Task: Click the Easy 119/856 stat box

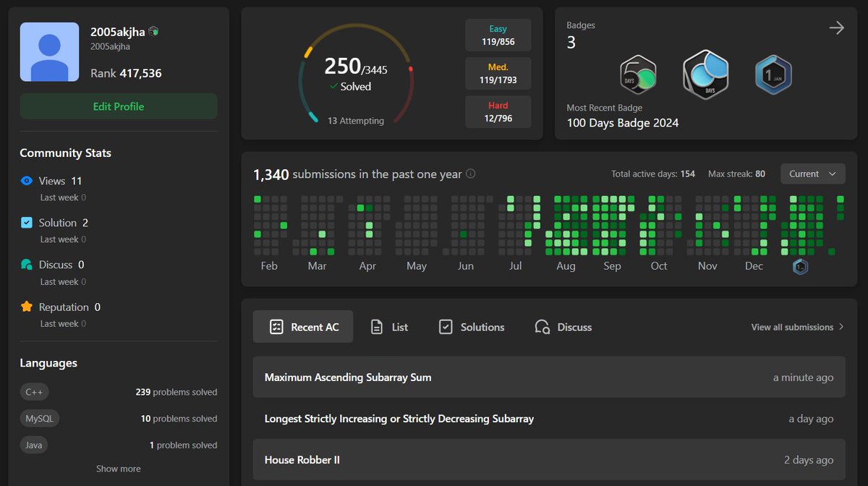Action: point(498,35)
